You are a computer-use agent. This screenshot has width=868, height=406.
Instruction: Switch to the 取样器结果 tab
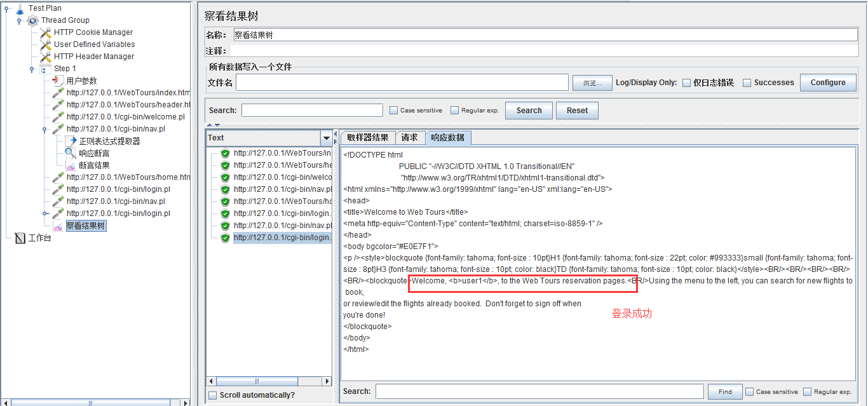[367, 138]
